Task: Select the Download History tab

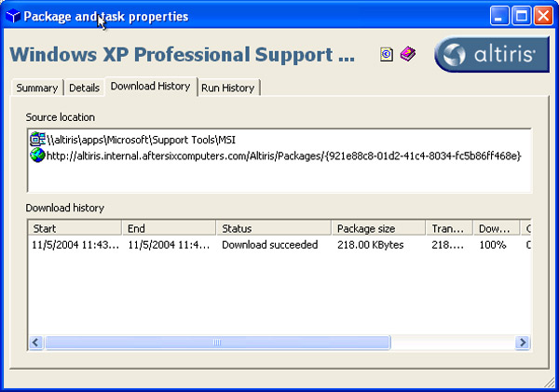Action: [x=150, y=87]
